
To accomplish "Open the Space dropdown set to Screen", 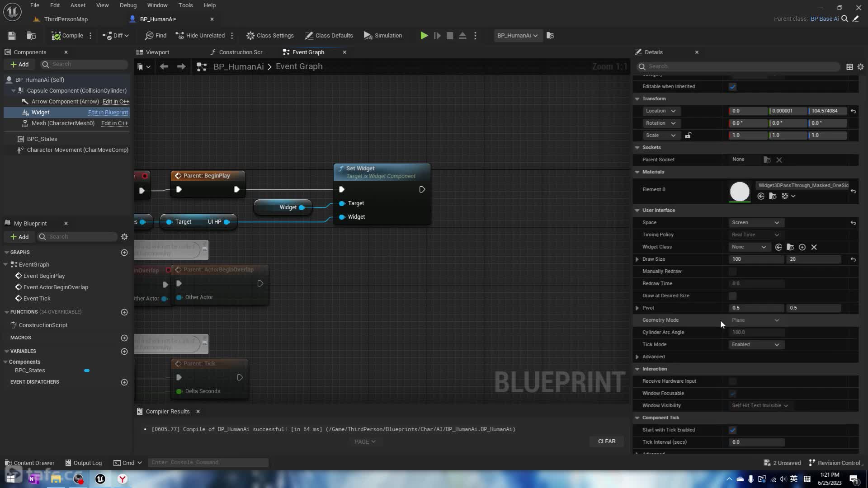I will (x=755, y=223).
